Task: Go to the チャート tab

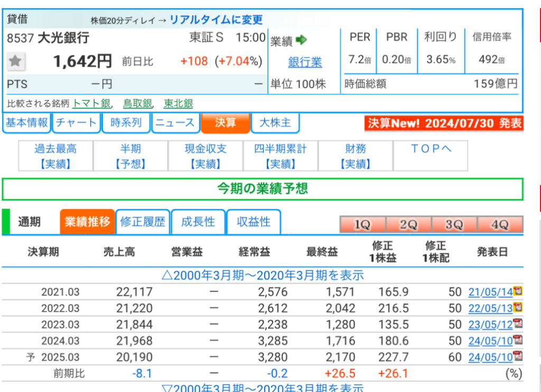Action: [x=76, y=123]
